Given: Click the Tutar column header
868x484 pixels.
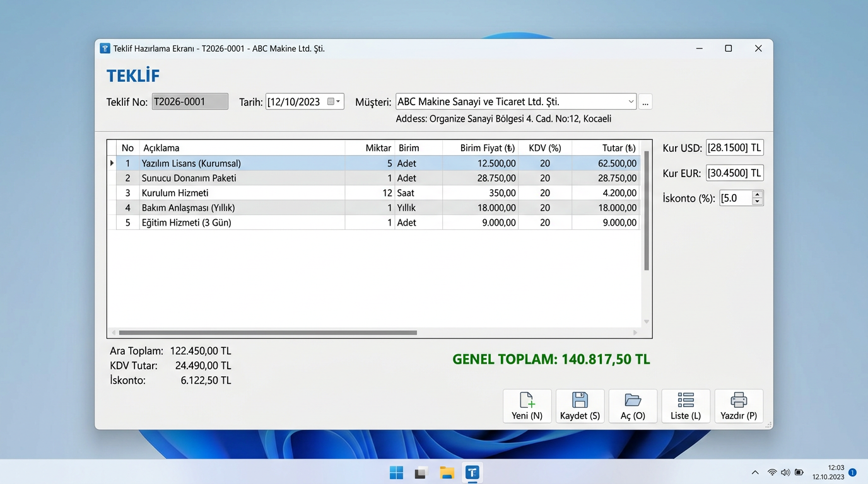Looking at the screenshot, I should click(606, 148).
